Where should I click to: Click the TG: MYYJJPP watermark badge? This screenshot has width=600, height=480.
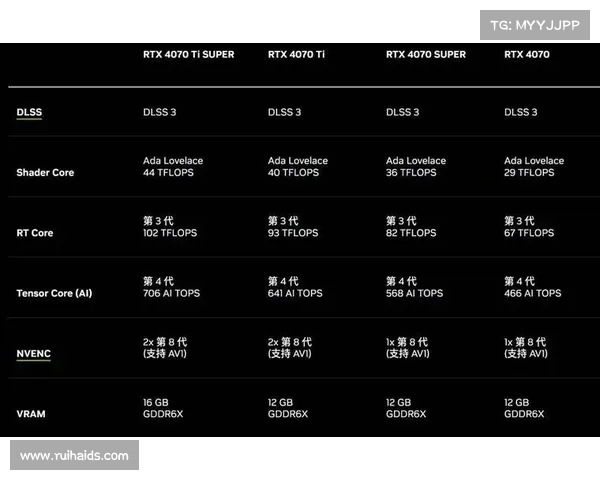(533, 25)
